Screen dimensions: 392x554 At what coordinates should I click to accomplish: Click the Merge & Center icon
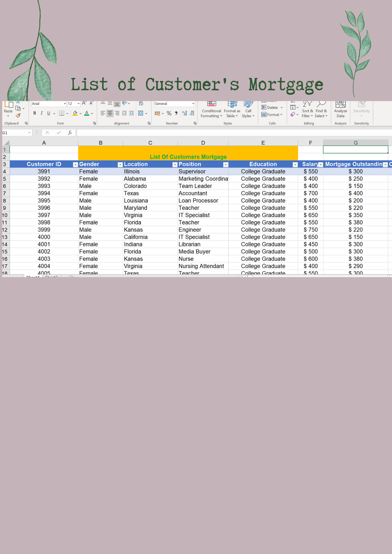[x=141, y=113]
